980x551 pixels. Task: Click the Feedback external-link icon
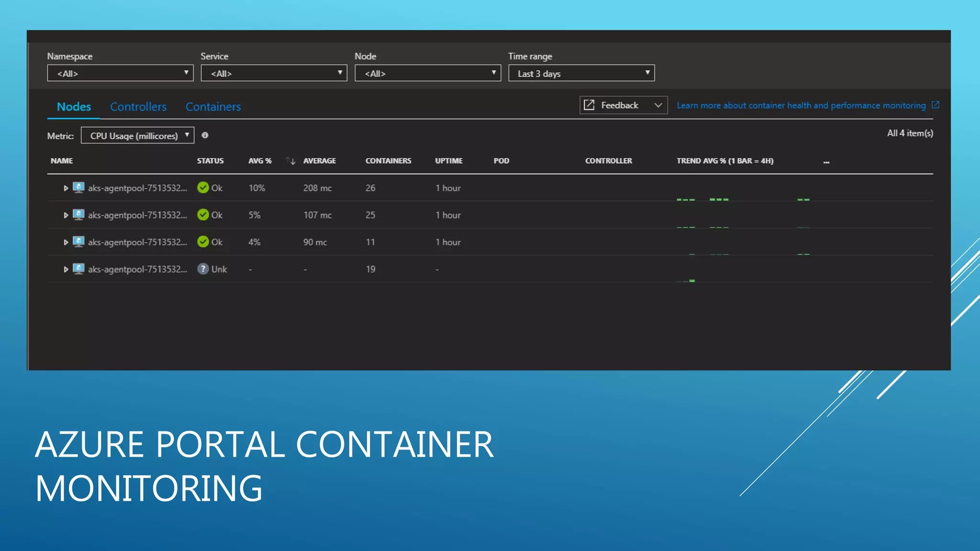click(x=589, y=105)
